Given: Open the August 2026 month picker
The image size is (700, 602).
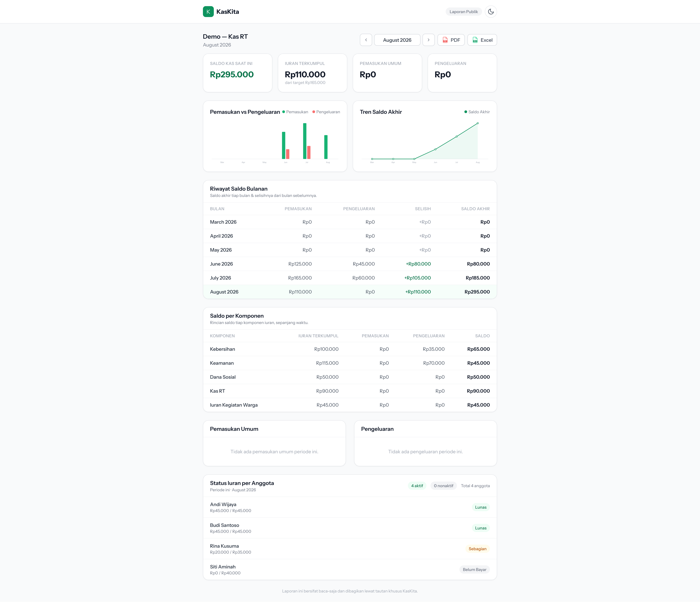Looking at the screenshot, I should (397, 40).
